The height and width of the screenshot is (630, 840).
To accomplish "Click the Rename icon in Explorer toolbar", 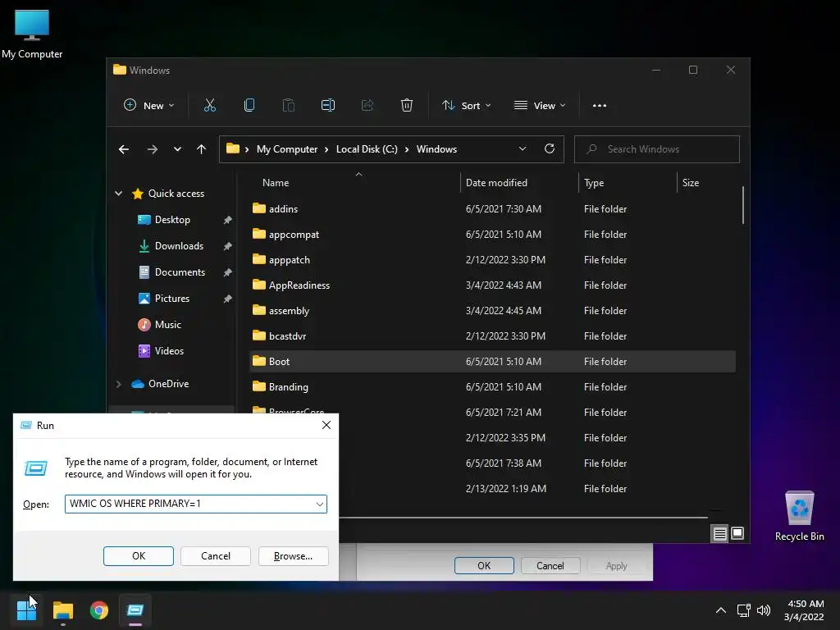I will 328,106.
